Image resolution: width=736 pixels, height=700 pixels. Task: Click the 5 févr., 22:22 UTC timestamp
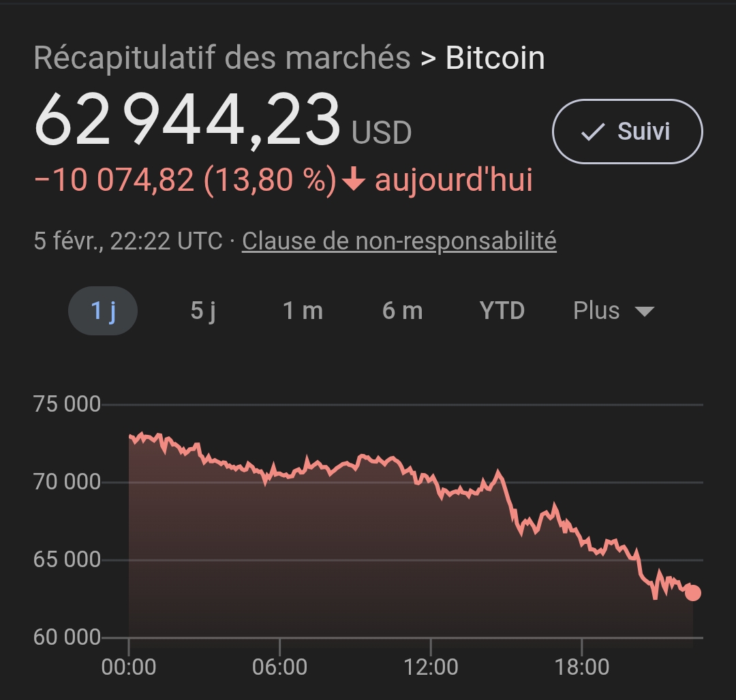(x=128, y=241)
